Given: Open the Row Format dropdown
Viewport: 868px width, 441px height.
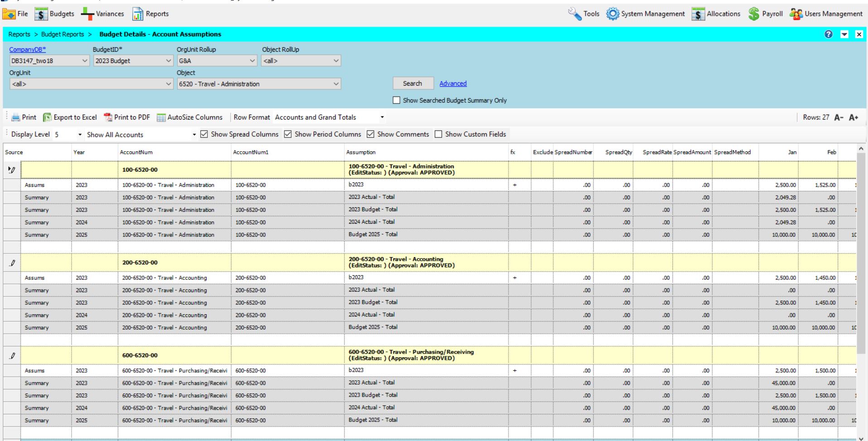Looking at the screenshot, I should coord(382,117).
